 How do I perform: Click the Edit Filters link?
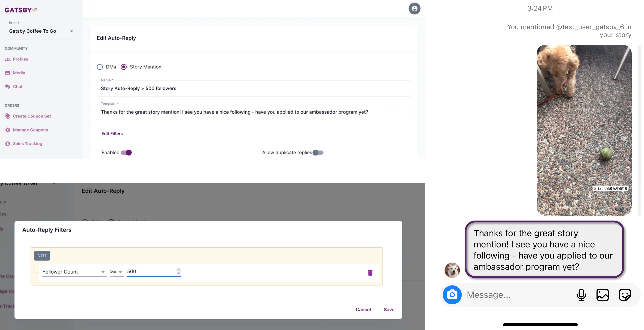(x=112, y=134)
